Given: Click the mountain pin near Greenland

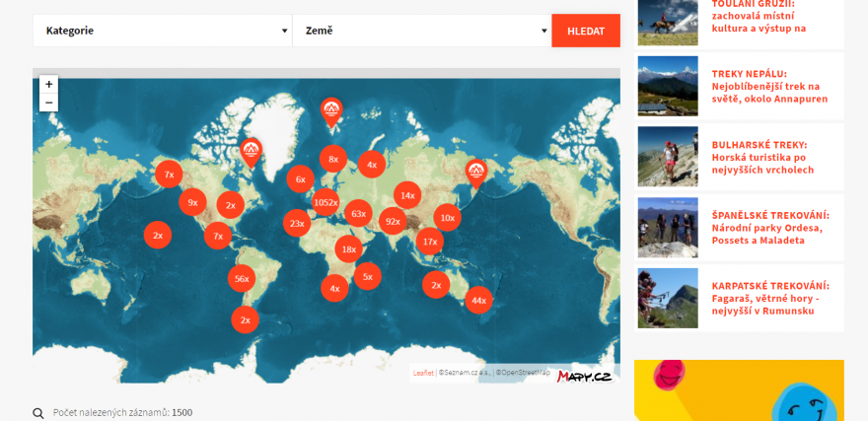Looking at the screenshot, I should tap(252, 150).
